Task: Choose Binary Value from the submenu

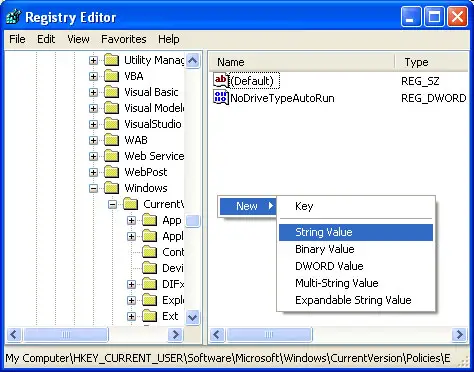Action: (356, 249)
